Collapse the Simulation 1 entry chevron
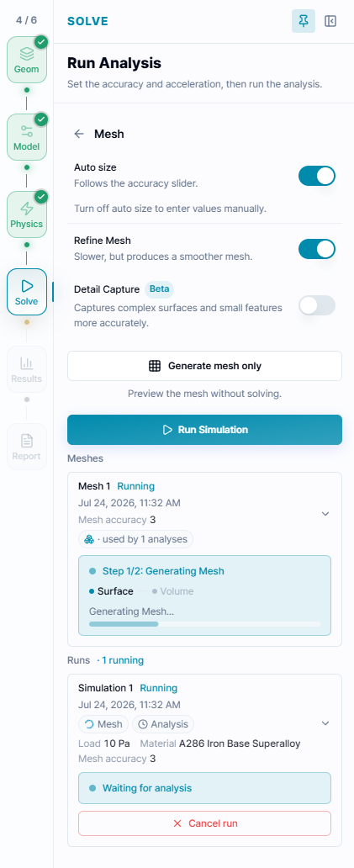354x868 pixels. pos(325,723)
